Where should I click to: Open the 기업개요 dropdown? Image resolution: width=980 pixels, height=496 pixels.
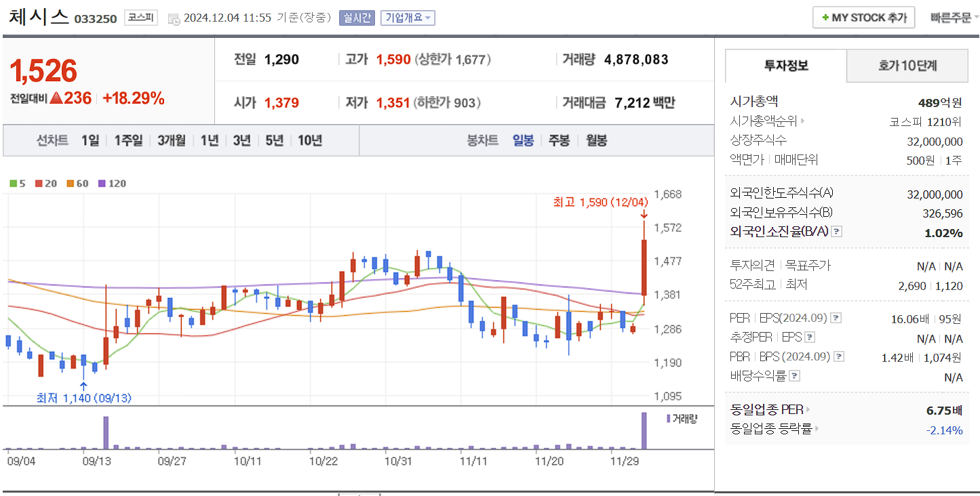point(408,17)
